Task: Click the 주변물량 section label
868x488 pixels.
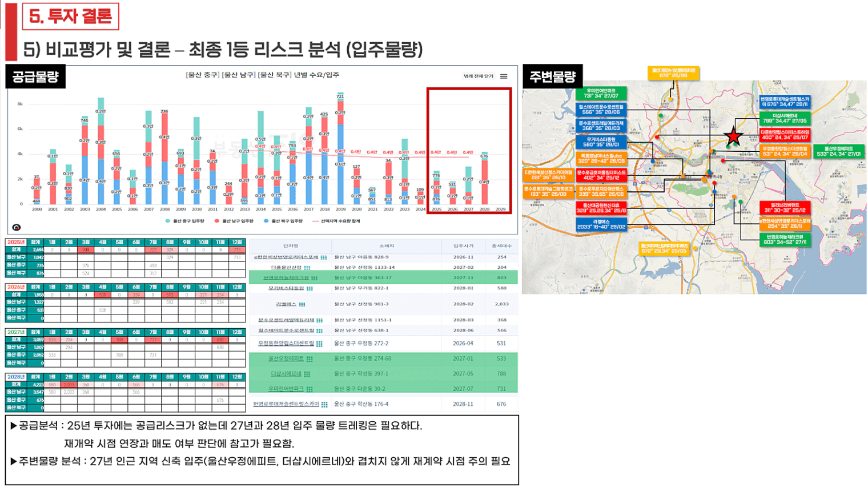Action: (552, 76)
